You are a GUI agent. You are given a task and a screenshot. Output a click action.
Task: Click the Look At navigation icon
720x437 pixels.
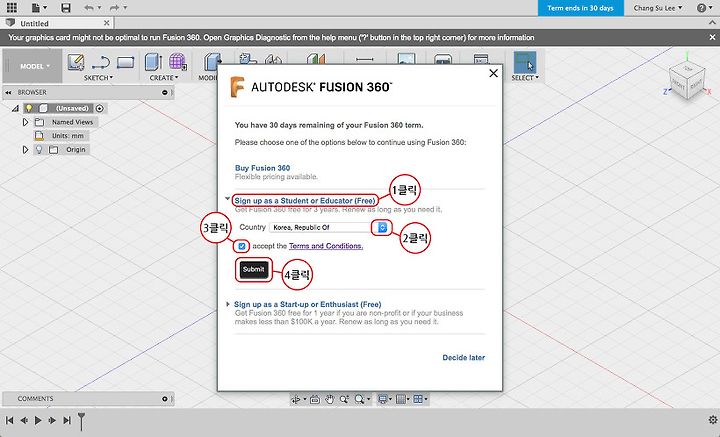click(x=315, y=400)
